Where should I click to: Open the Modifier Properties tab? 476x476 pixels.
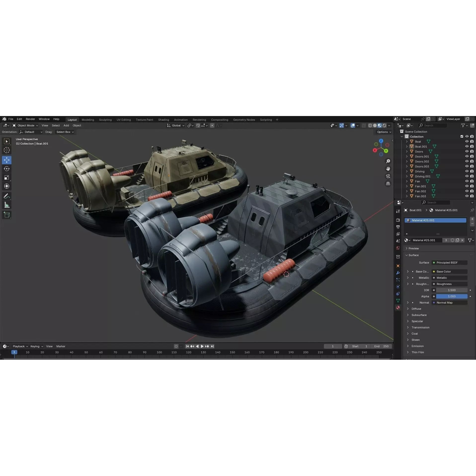pyautogui.click(x=398, y=273)
